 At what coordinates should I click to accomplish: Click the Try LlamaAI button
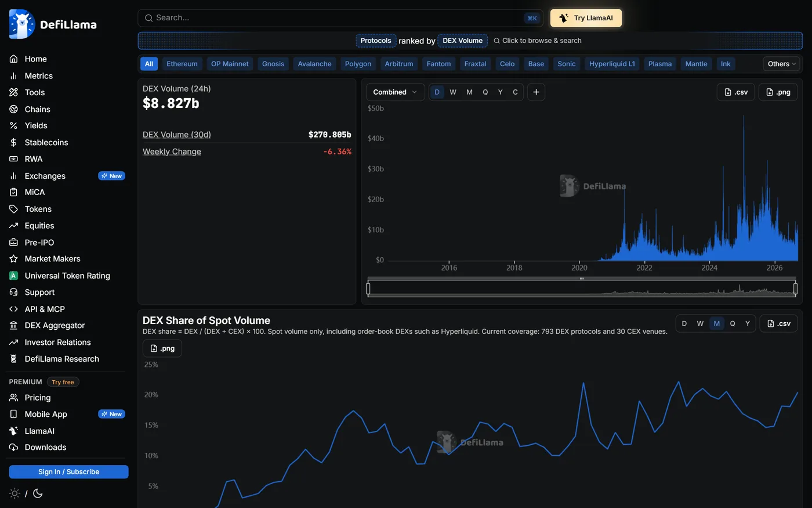[586, 18]
